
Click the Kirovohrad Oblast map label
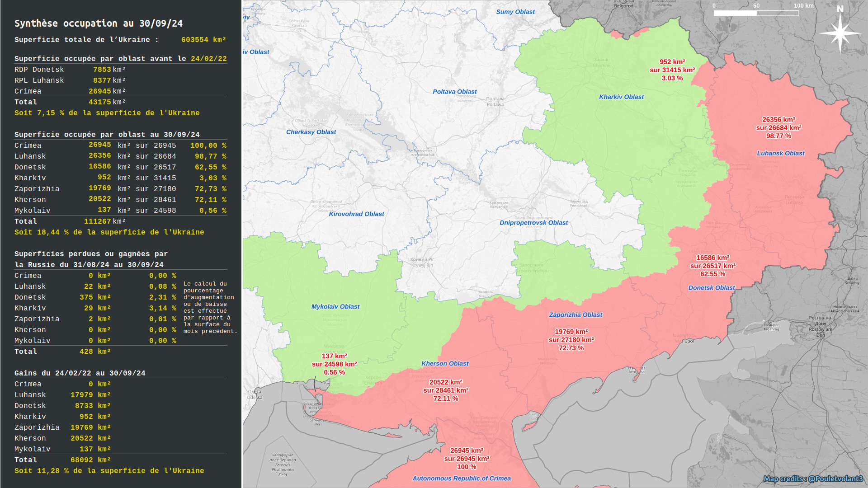pos(356,214)
